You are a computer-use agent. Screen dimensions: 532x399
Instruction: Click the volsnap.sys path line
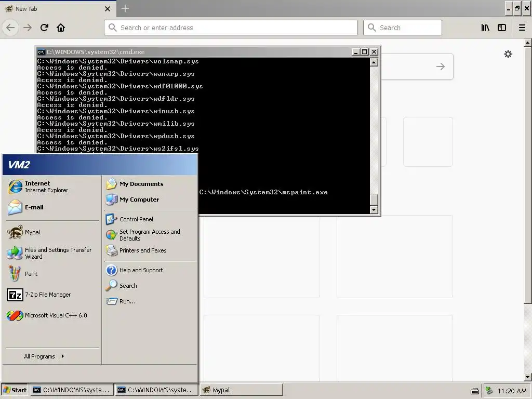(x=118, y=61)
